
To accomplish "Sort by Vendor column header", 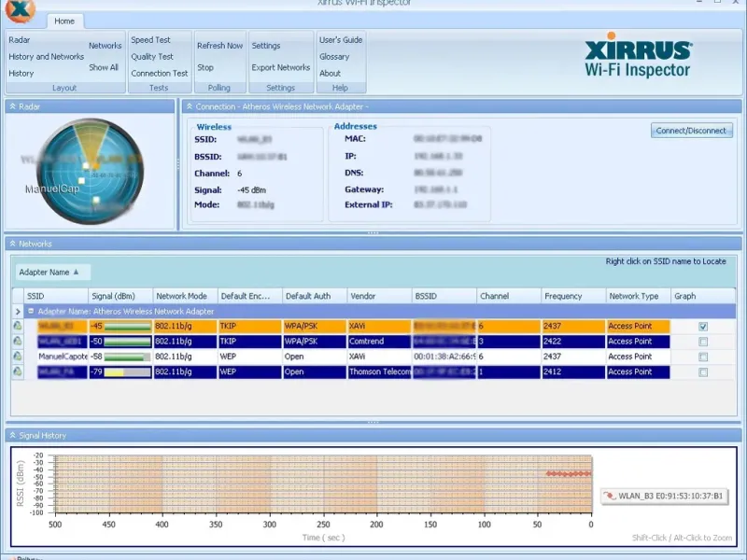I will (379, 296).
